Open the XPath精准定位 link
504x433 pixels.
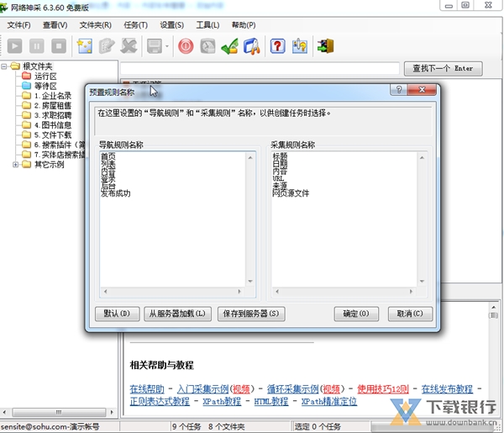pyautogui.click(x=329, y=401)
